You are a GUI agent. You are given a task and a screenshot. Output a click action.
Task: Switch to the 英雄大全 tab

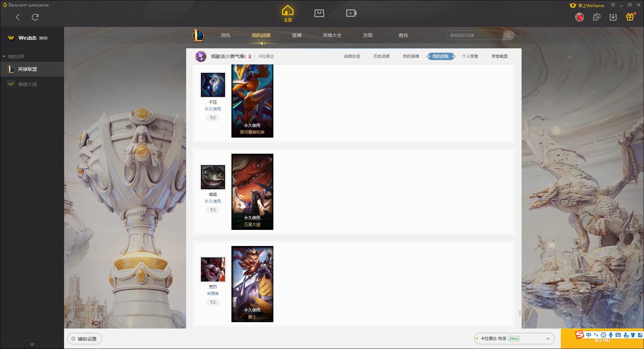click(332, 35)
